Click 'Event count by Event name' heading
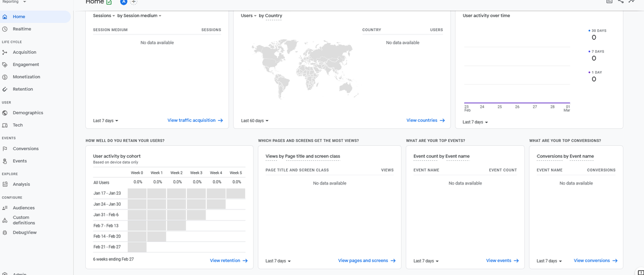 (x=441, y=157)
